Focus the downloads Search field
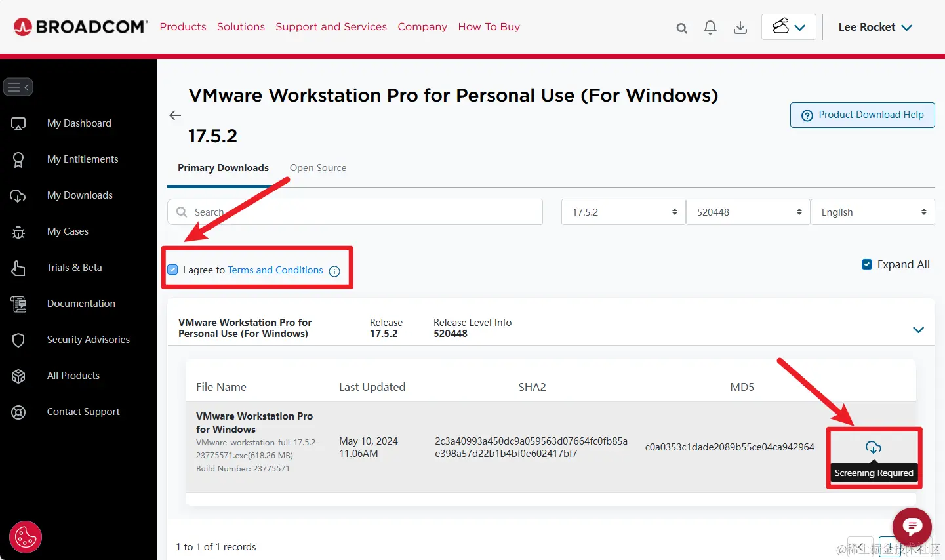 [x=355, y=212]
